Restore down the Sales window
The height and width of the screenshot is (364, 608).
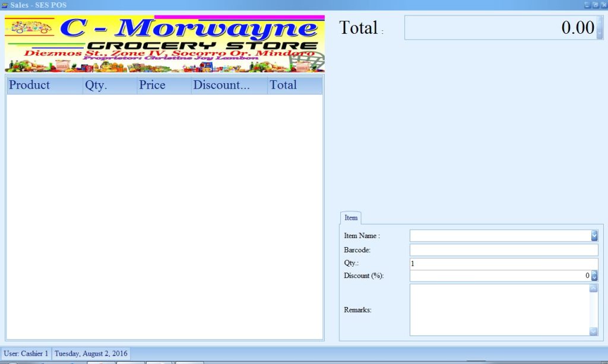tap(596, 5)
